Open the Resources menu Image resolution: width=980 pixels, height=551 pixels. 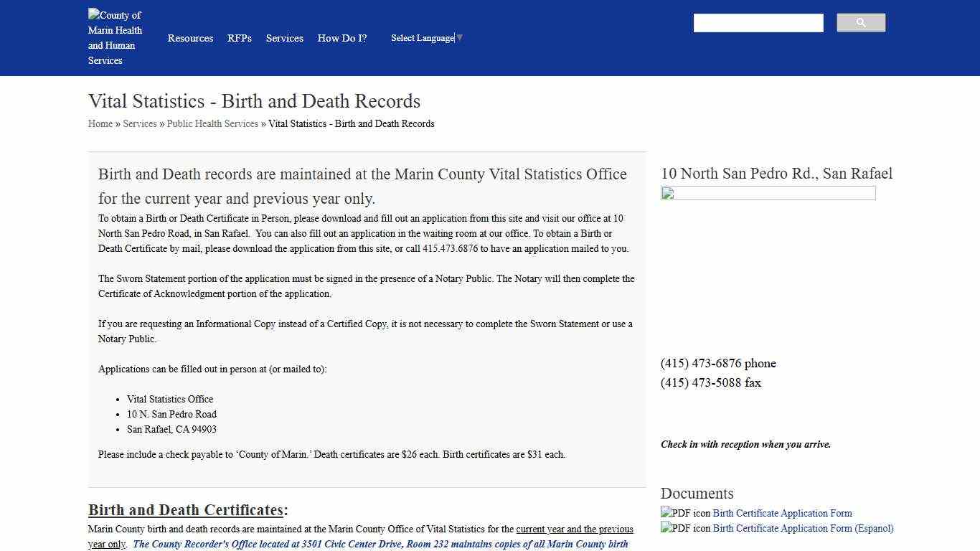click(x=190, y=38)
